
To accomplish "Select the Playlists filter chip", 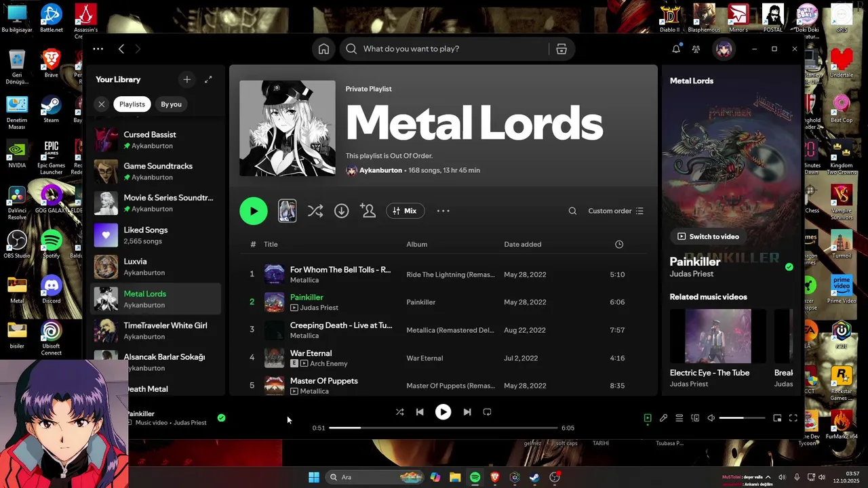I will coord(132,104).
